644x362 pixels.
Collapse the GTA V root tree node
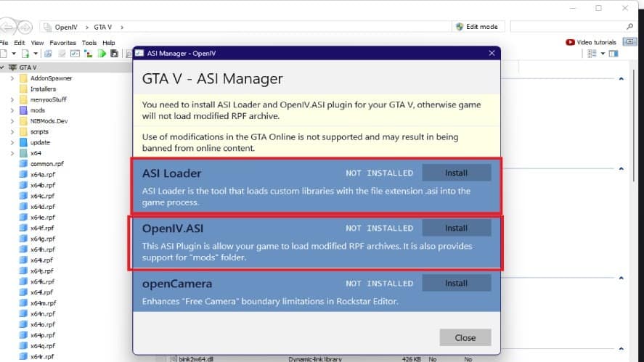click(x=2, y=67)
